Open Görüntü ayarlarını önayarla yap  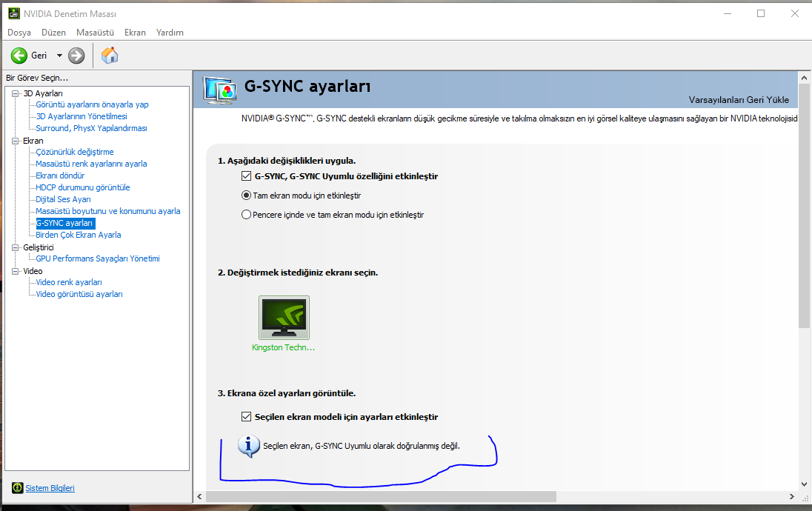(x=92, y=104)
